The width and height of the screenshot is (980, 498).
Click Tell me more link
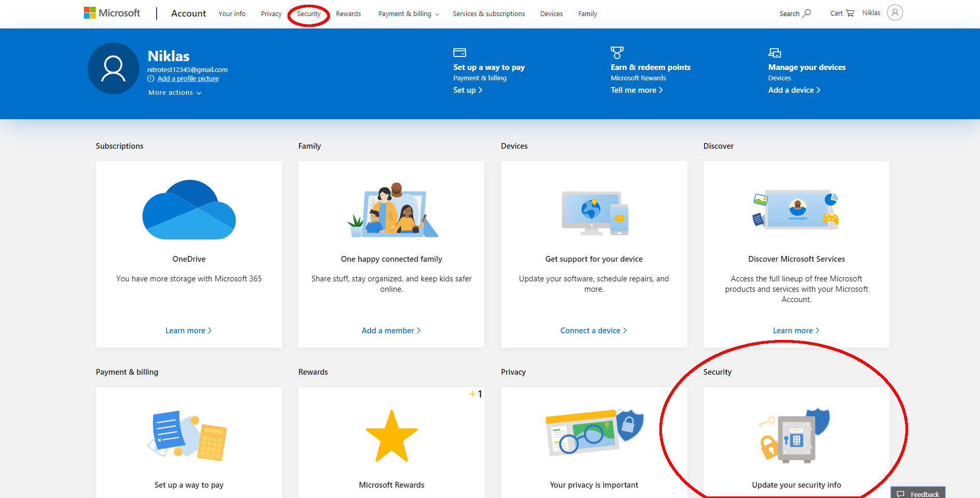637,90
